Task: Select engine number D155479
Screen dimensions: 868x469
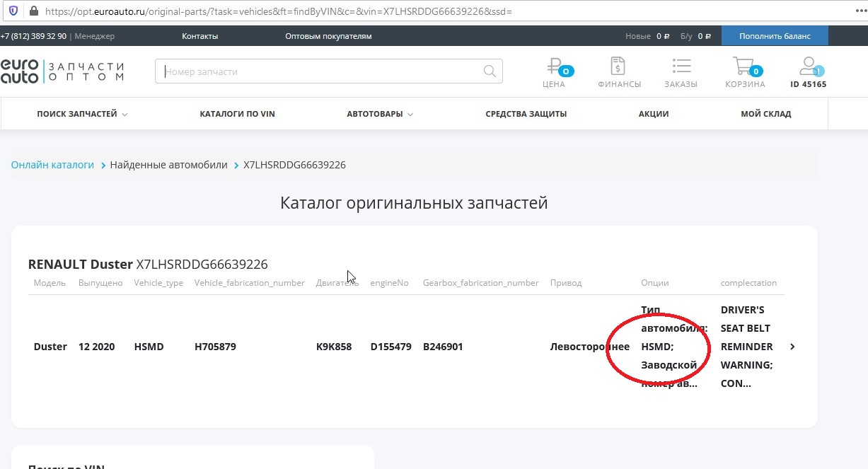Action: (391, 347)
